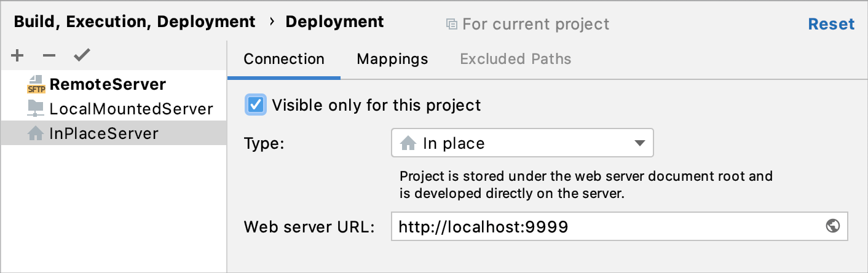
Task: Click Build, Execution, Deployment breadcrumb
Action: 135,22
